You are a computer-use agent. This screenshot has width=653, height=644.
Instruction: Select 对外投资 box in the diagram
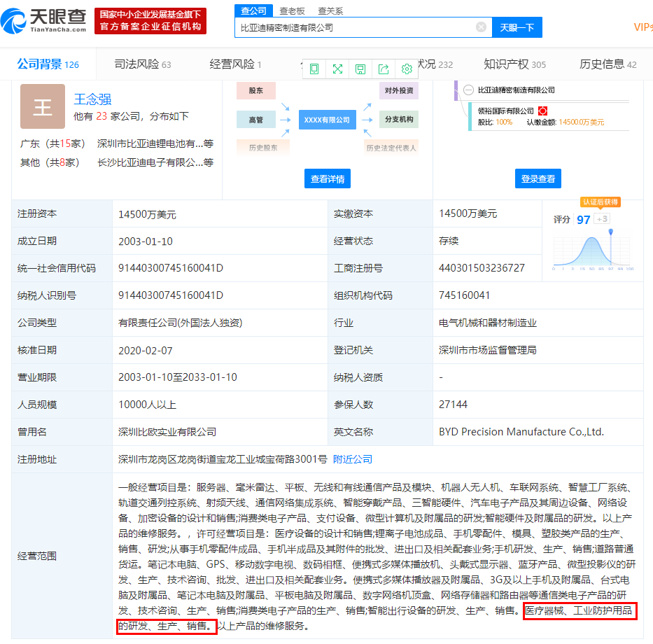coord(399,90)
